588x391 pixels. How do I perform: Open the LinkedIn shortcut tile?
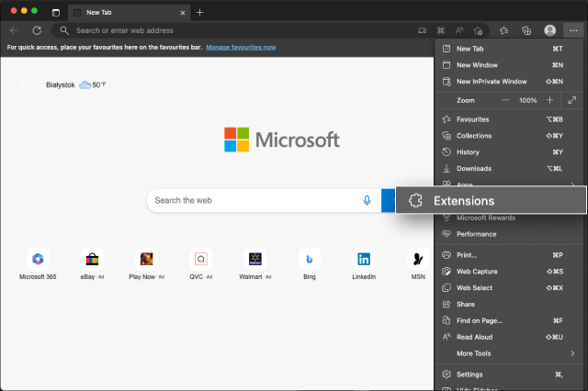[364, 259]
